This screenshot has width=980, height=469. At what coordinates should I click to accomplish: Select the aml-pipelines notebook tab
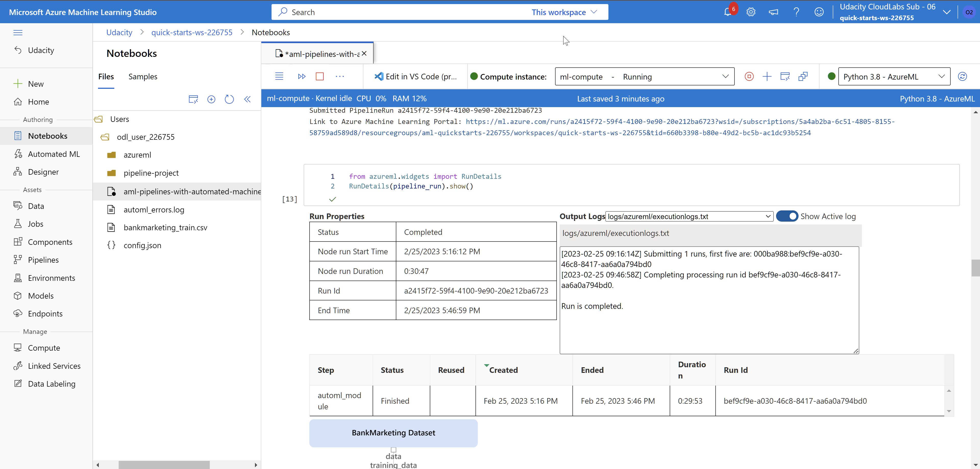320,54
